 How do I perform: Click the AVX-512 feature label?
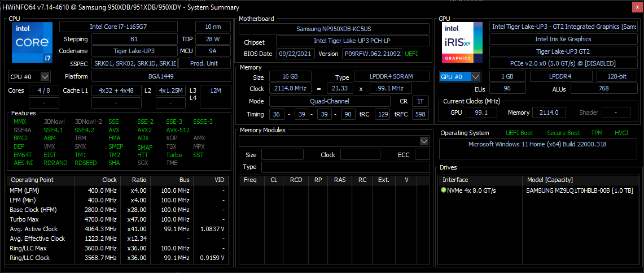click(x=177, y=130)
